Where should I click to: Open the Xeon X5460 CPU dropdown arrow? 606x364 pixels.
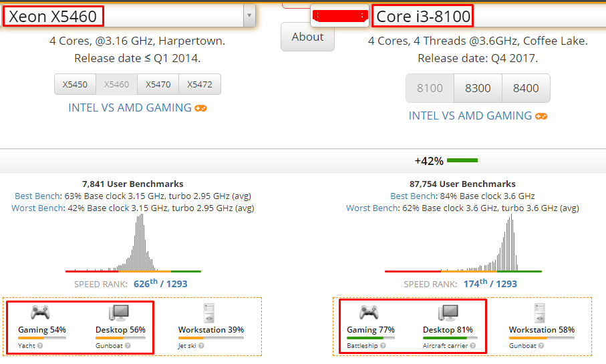[x=249, y=15]
